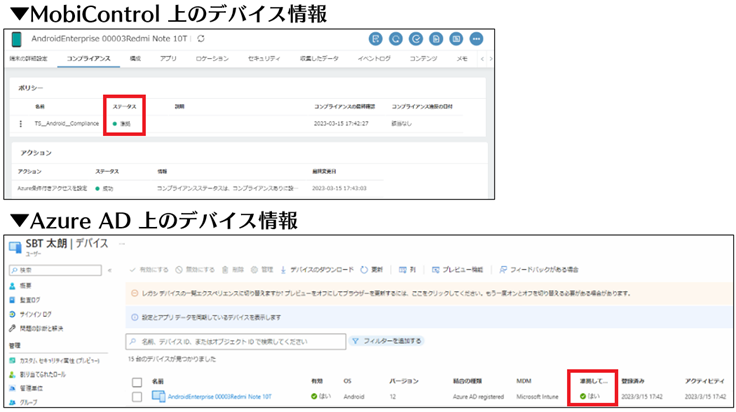The image size is (736, 412).
Task: Click the デバイスのダウンロード button label
Action: (x=322, y=270)
